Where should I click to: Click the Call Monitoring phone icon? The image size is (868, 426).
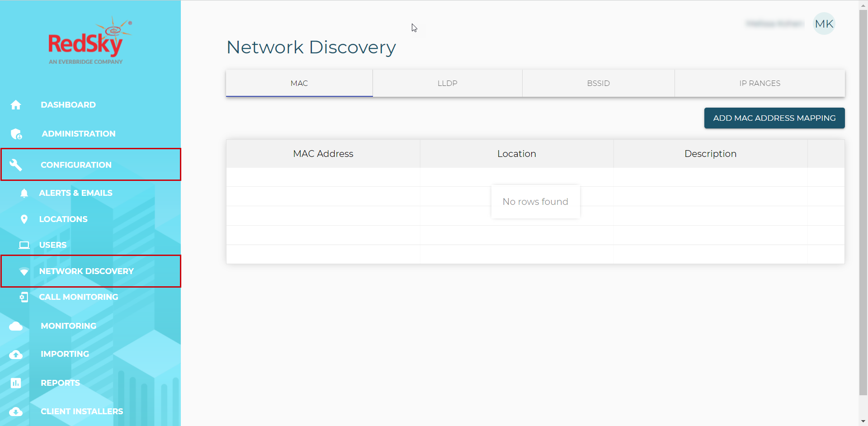pos(24,297)
